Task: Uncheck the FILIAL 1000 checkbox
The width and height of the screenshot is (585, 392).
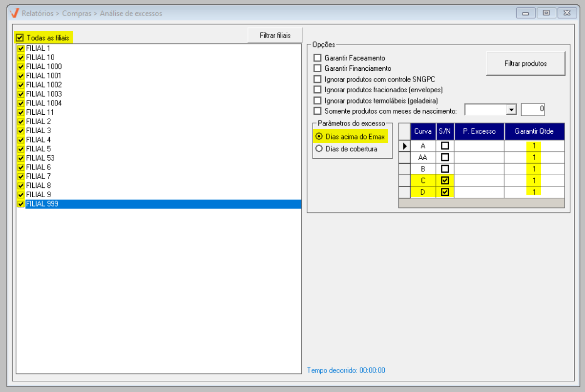Action: [21, 67]
